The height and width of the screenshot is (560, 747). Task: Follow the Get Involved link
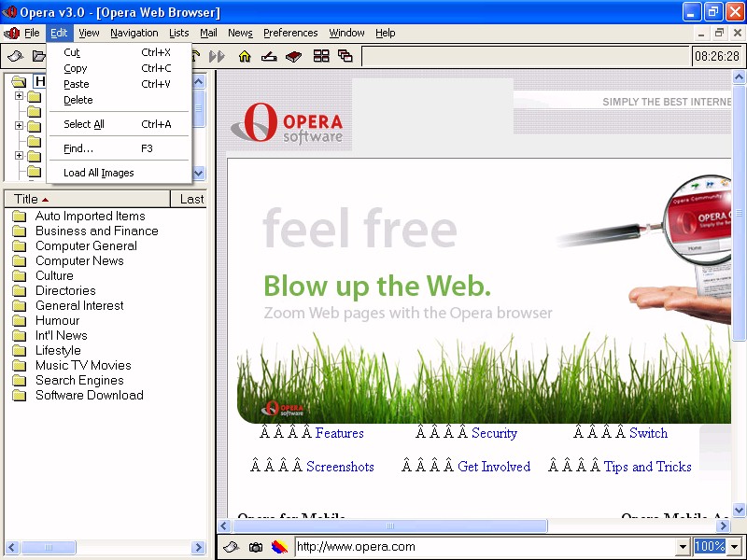pos(494,466)
